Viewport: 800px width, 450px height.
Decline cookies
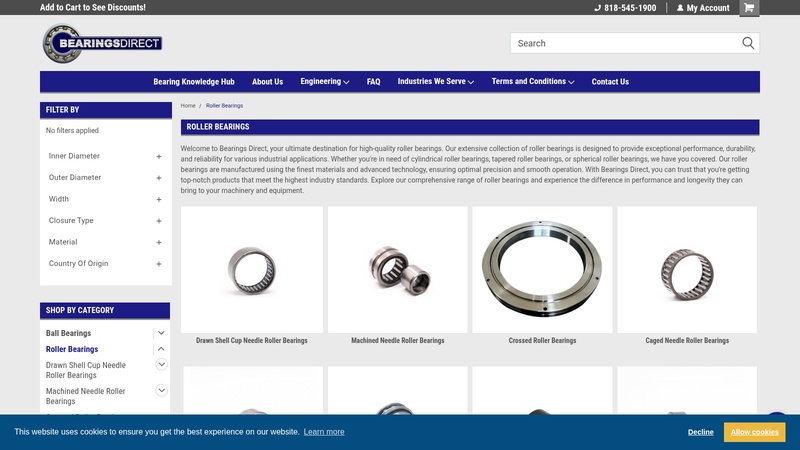pos(701,432)
